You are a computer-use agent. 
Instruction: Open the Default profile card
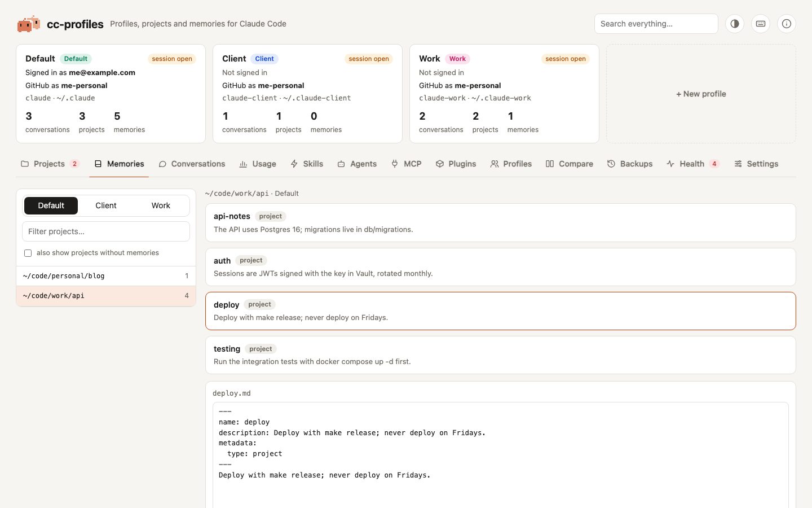point(111,94)
